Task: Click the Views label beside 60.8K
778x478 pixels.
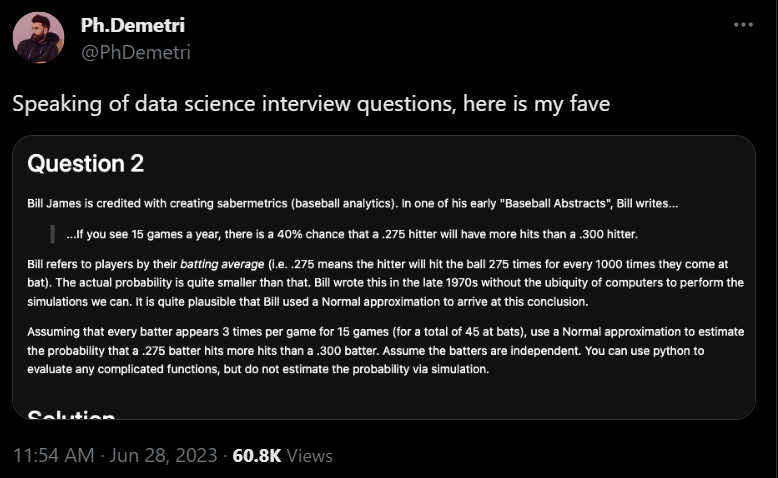Action: tap(310, 456)
